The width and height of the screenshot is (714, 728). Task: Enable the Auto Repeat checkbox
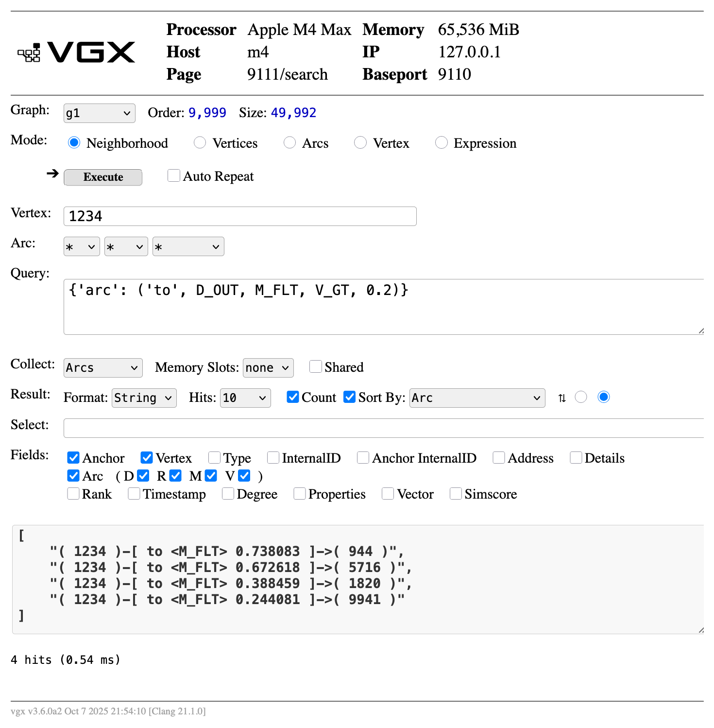[x=173, y=176]
